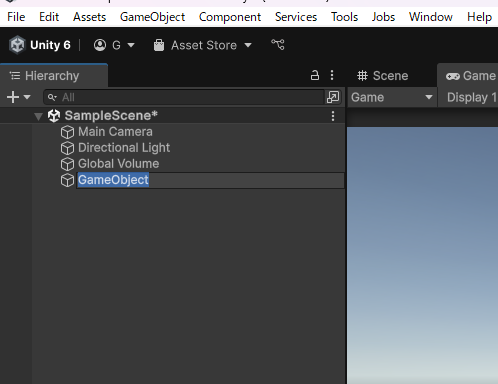Screen dimensions: 498x384
Task: Open the Game view mode dropdown
Action: [392, 97]
